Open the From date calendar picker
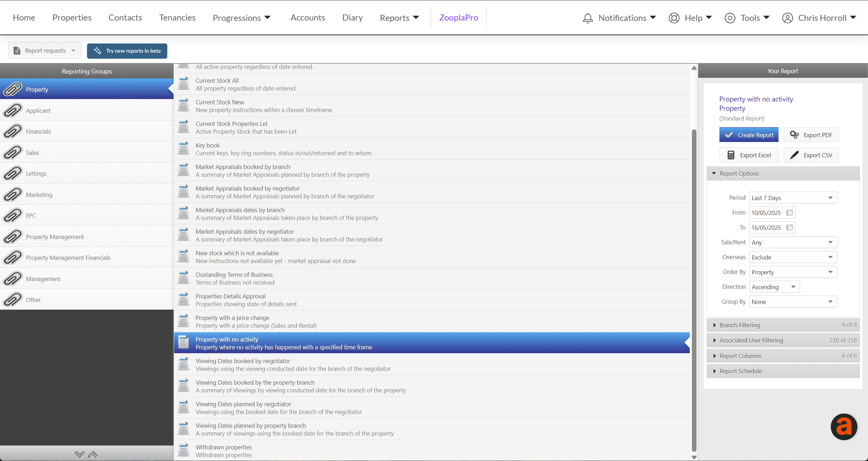The image size is (868, 461). pyautogui.click(x=789, y=212)
